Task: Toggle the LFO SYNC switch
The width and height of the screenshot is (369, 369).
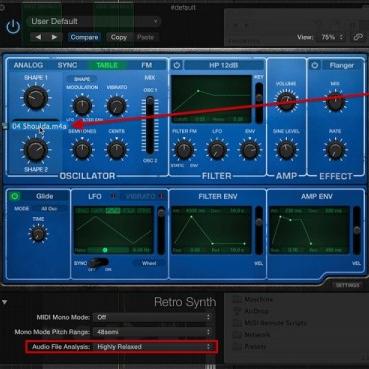Action: [99, 263]
